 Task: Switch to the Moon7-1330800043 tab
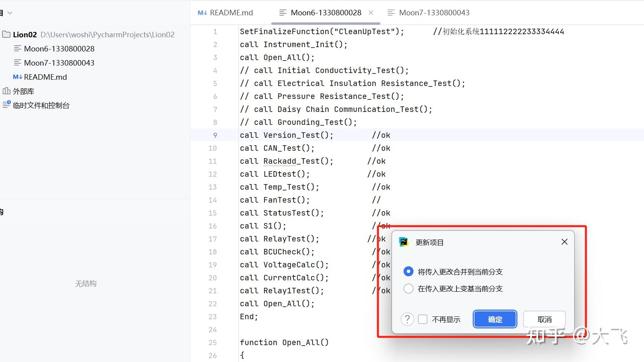coord(434,12)
